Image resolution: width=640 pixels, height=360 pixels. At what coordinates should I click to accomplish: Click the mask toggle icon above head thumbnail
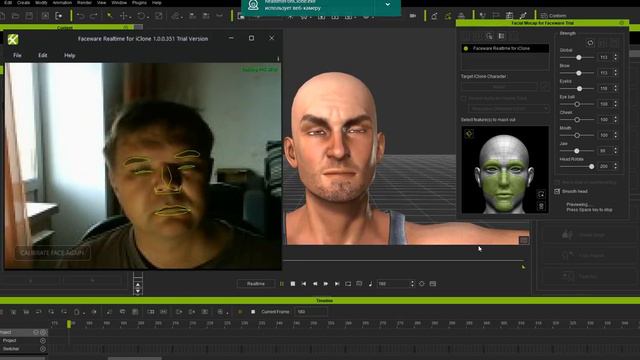(469, 133)
